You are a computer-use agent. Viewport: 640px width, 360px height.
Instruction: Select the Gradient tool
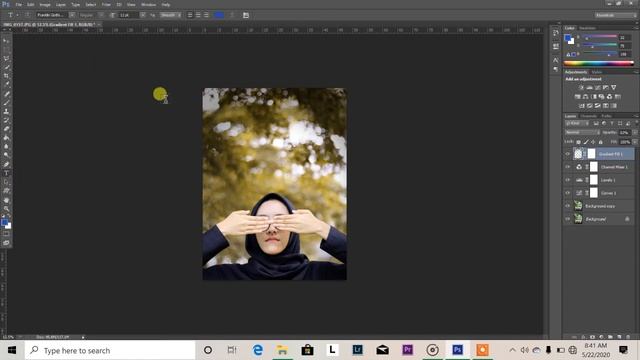click(6, 138)
